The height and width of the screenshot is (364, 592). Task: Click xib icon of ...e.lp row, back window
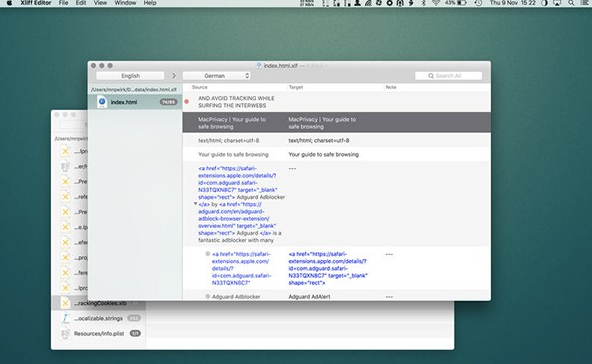(65, 227)
